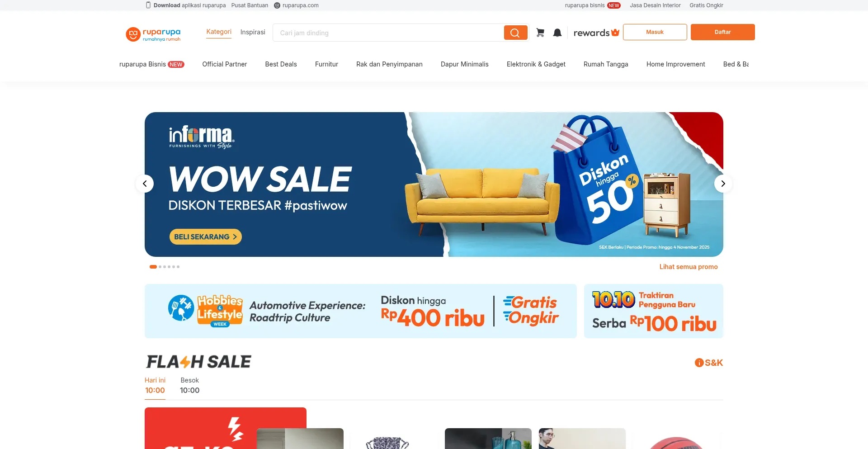This screenshot has height=449, width=868.
Task: Click the BELI SEKARANG banner button
Action: pos(206,237)
